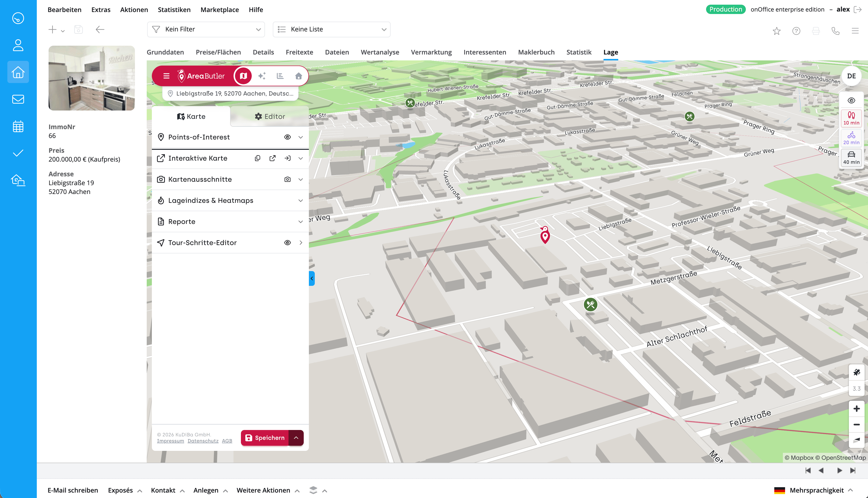Open the calendar module in sidebar

pyautogui.click(x=18, y=126)
